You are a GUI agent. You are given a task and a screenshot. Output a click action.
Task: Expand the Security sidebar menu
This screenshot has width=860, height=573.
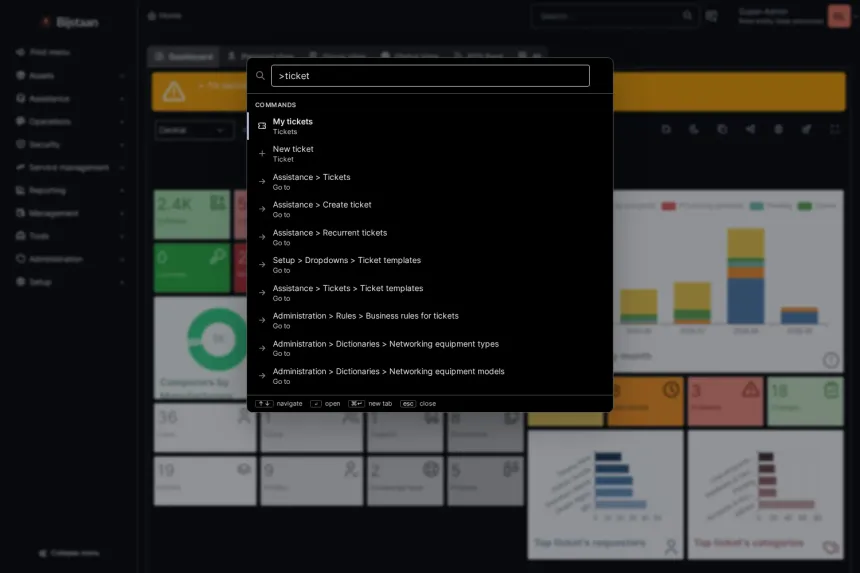pos(69,144)
